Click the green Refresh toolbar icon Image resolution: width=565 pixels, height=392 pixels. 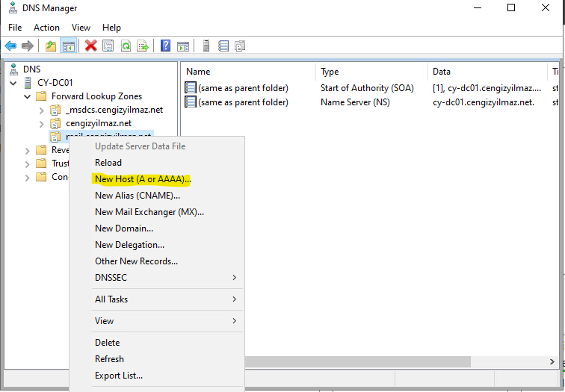click(x=126, y=46)
